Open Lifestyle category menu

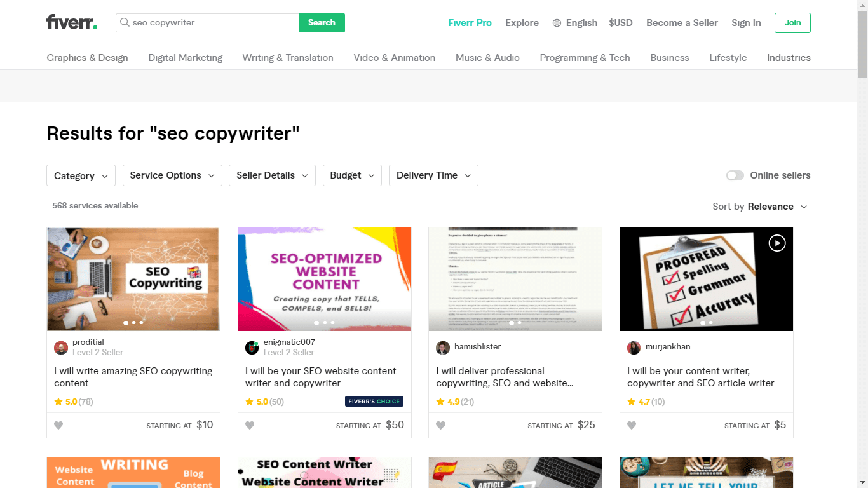coord(728,58)
